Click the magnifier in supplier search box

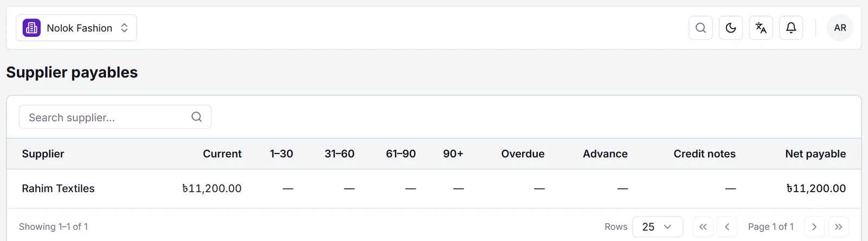coord(196,117)
